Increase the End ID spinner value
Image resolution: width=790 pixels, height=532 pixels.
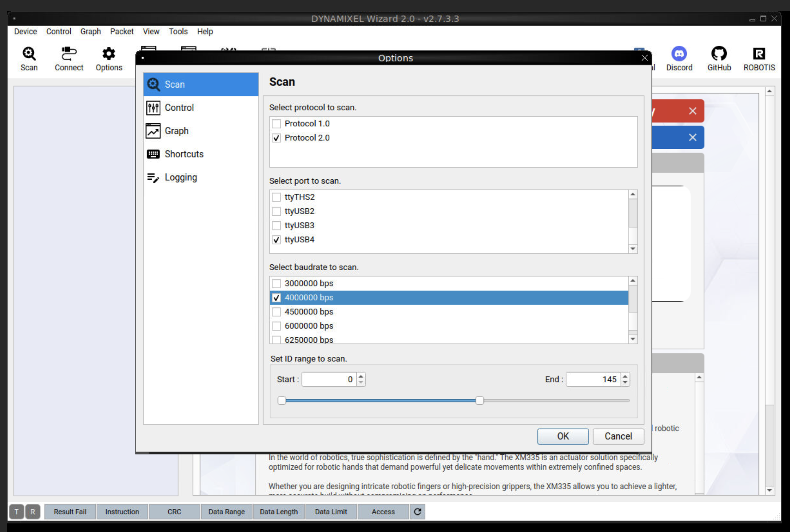625,376
